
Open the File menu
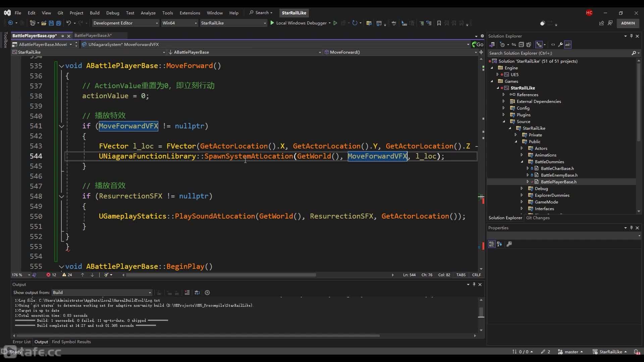18,13
